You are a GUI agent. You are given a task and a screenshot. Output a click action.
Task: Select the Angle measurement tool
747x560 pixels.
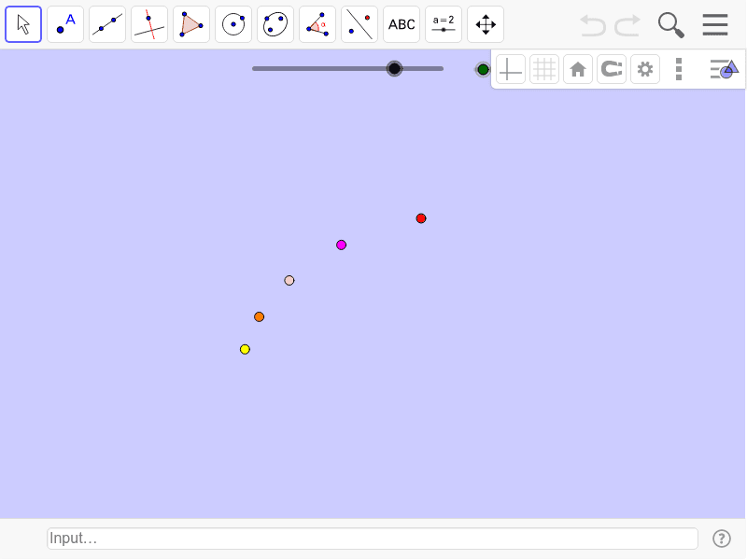click(317, 24)
